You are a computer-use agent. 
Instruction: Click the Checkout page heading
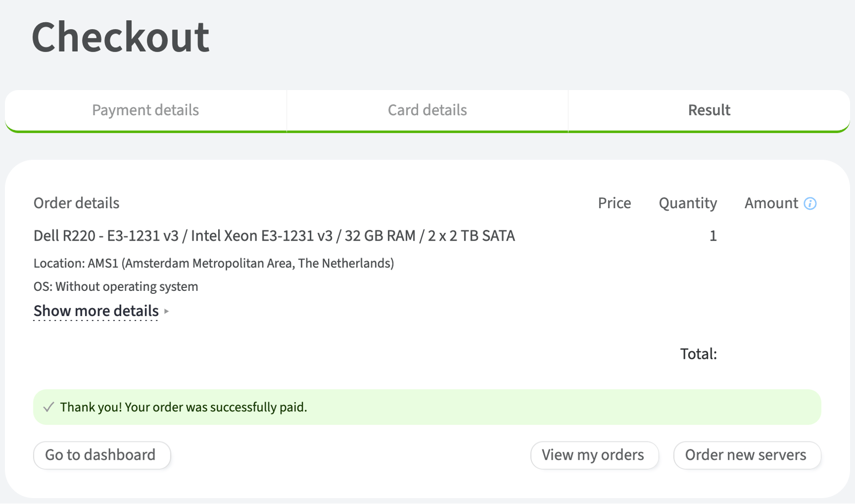tap(121, 37)
